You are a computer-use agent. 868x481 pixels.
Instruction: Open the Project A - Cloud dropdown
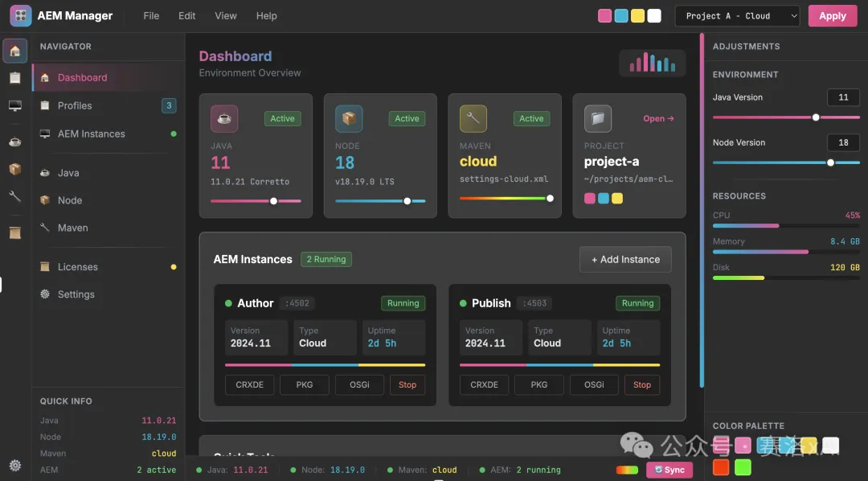point(737,16)
